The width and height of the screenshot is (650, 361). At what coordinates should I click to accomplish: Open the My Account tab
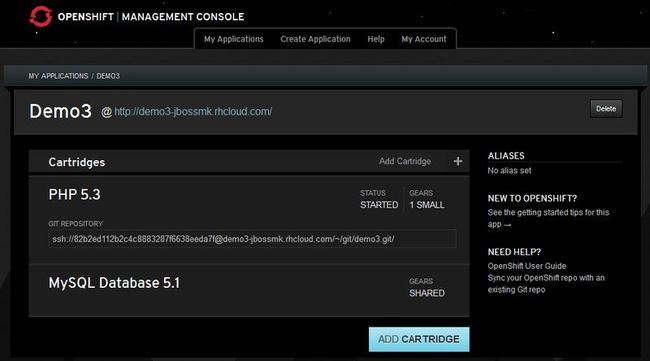[x=424, y=39]
